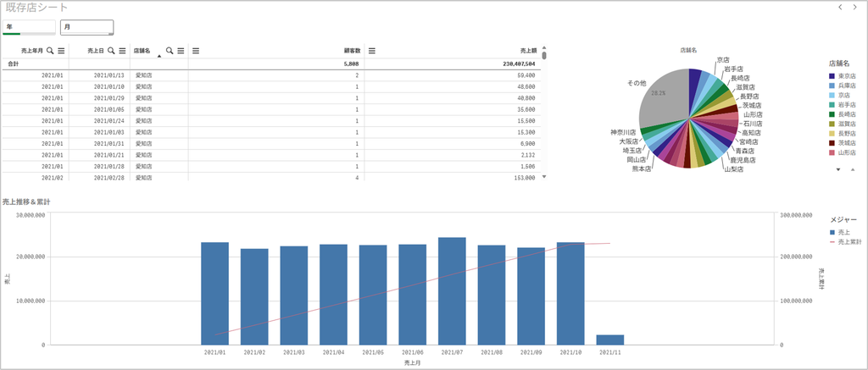Search the 売上日 column
The image size is (868, 370).
[x=111, y=50]
